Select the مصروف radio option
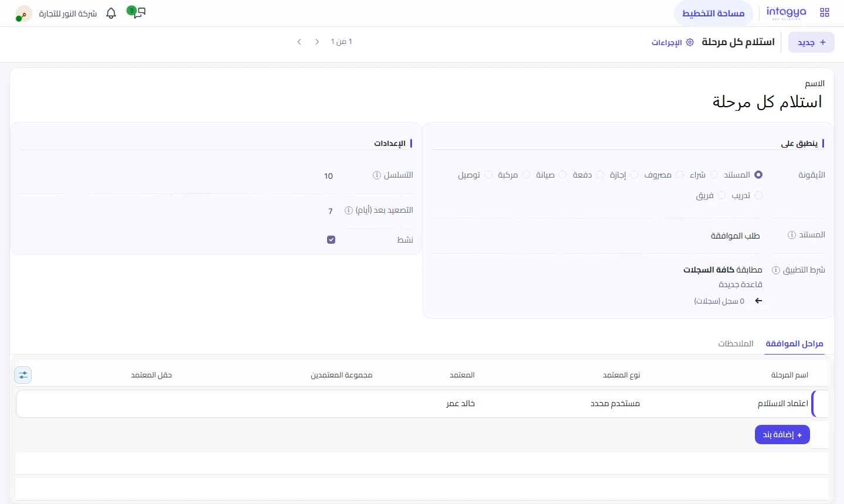The height and width of the screenshot is (504, 844). tap(680, 175)
